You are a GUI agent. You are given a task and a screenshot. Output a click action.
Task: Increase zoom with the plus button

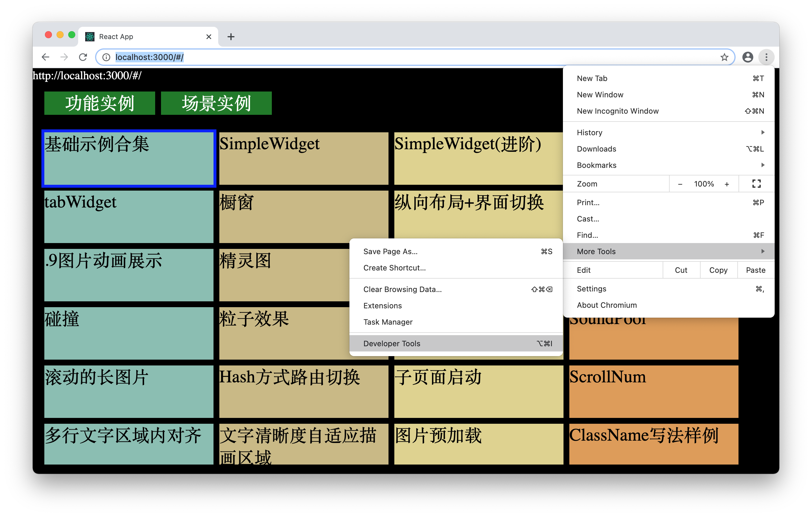pos(727,184)
